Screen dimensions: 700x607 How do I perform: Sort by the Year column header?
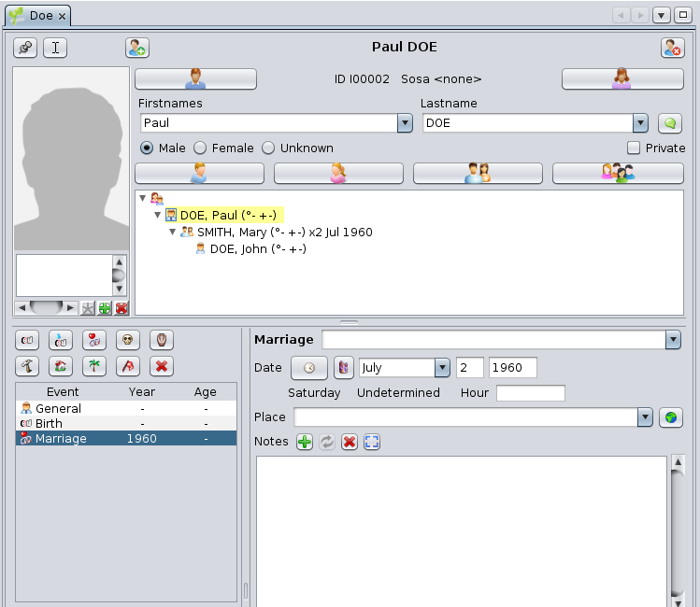tap(141, 391)
